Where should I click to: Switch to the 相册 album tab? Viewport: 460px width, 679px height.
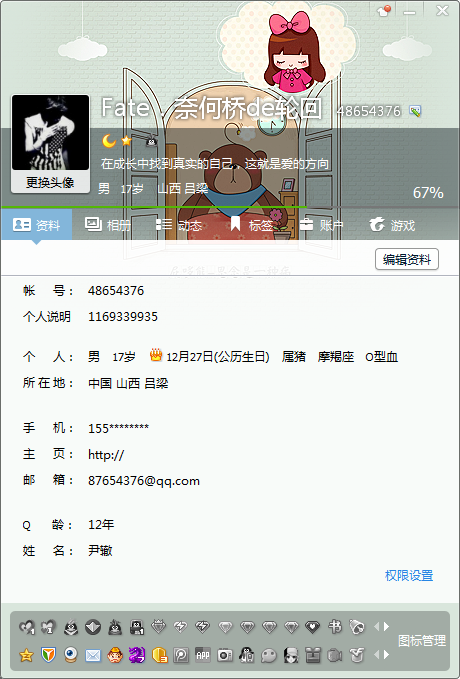pos(108,225)
